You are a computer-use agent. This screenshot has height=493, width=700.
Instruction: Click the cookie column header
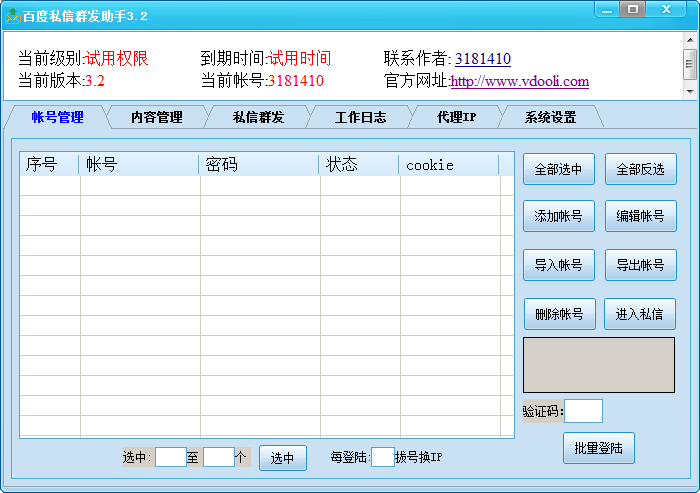[449, 164]
